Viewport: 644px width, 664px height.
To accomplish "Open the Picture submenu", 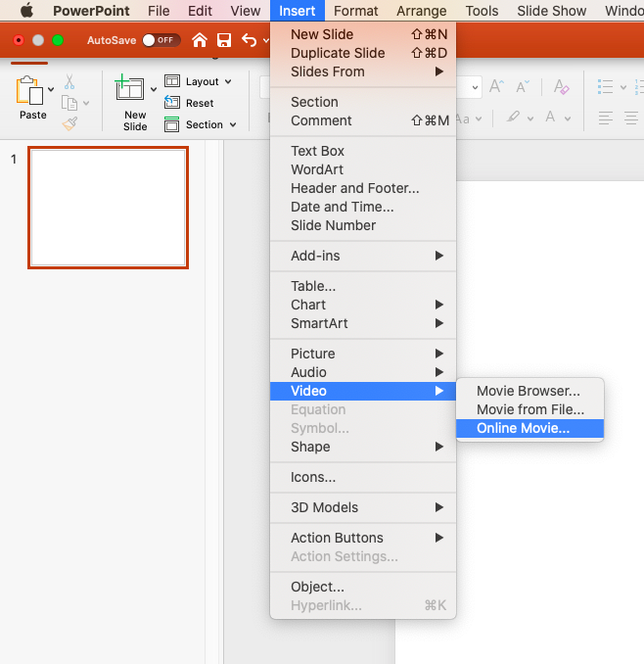I will click(363, 354).
